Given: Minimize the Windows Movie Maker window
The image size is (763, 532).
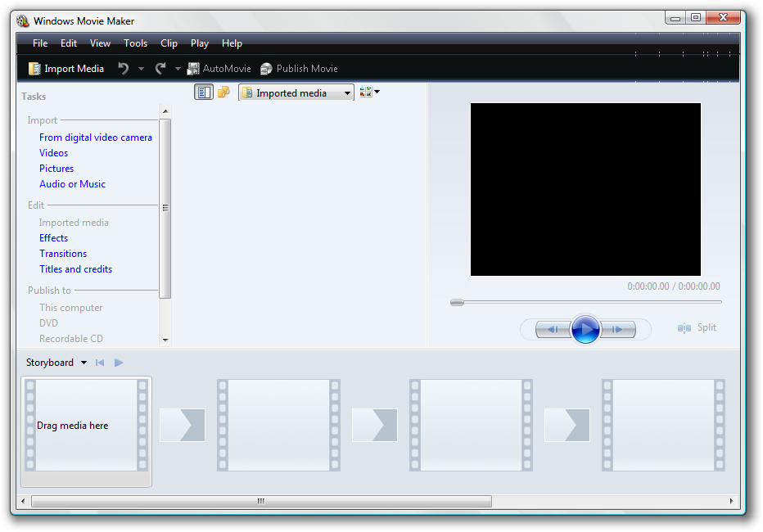Looking at the screenshot, I should [x=675, y=17].
